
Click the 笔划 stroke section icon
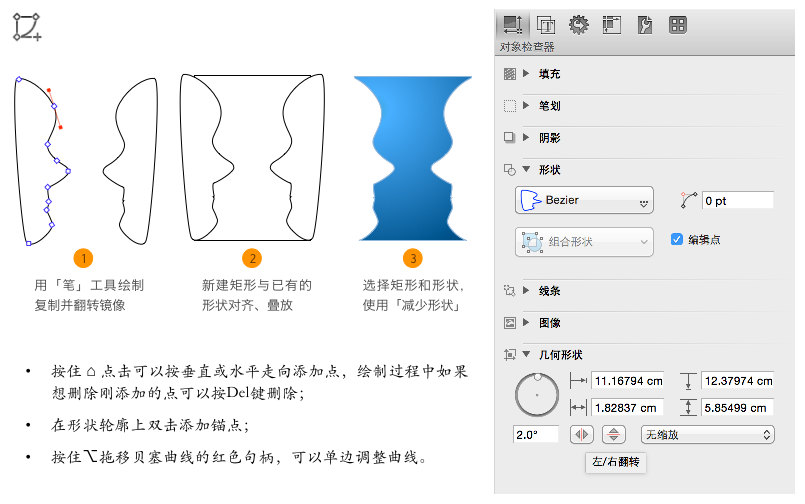tap(509, 106)
